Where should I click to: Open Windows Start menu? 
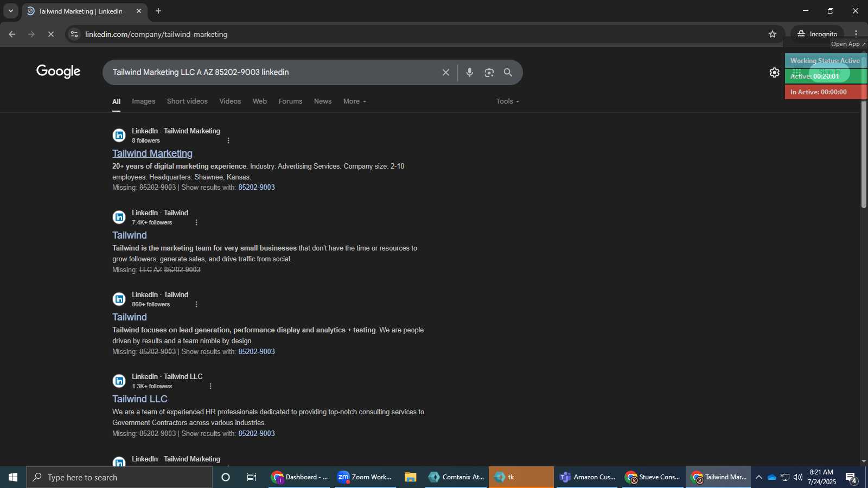13,477
